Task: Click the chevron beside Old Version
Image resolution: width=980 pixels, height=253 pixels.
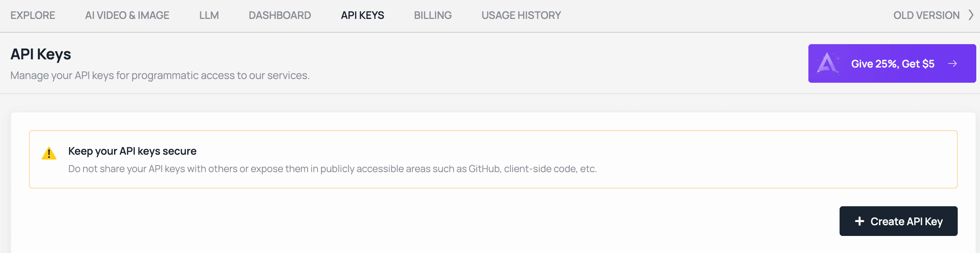Action: coord(971,15)
